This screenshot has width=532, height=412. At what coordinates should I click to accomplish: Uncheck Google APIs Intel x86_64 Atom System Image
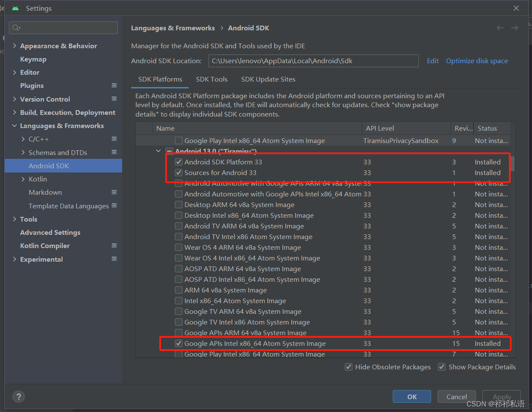(179, 343)
